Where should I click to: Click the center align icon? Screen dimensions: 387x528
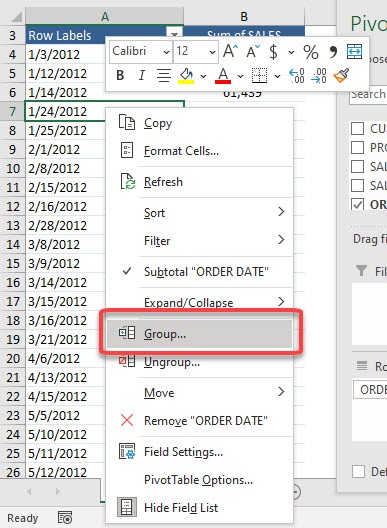[x=164, y=75]
